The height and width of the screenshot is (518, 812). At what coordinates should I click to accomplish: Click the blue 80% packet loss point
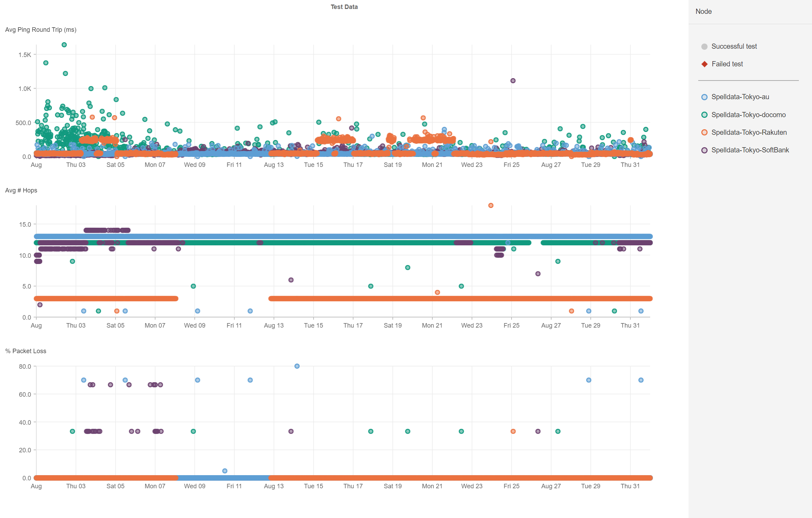click(297, 366)
